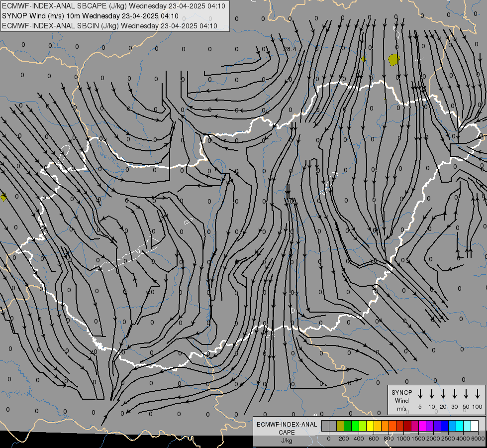Click the 28.4 value on the map

[290, 49]
